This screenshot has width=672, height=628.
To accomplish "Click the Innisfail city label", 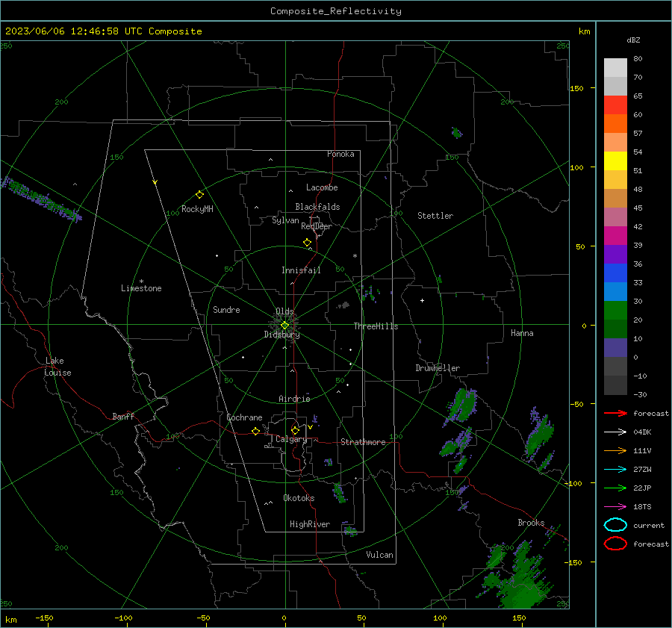I will [301, 270].
